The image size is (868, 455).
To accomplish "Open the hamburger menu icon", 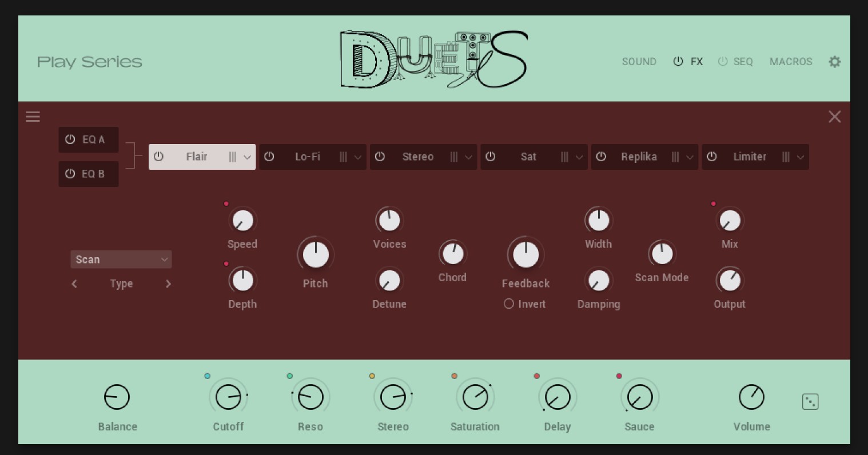I will pos(33,117).
